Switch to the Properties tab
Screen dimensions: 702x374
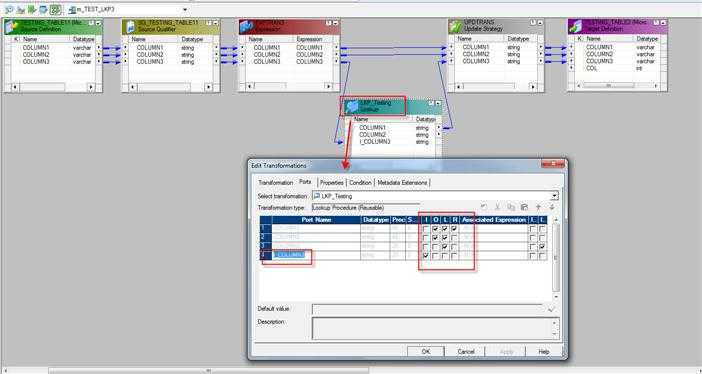(332, 183)
